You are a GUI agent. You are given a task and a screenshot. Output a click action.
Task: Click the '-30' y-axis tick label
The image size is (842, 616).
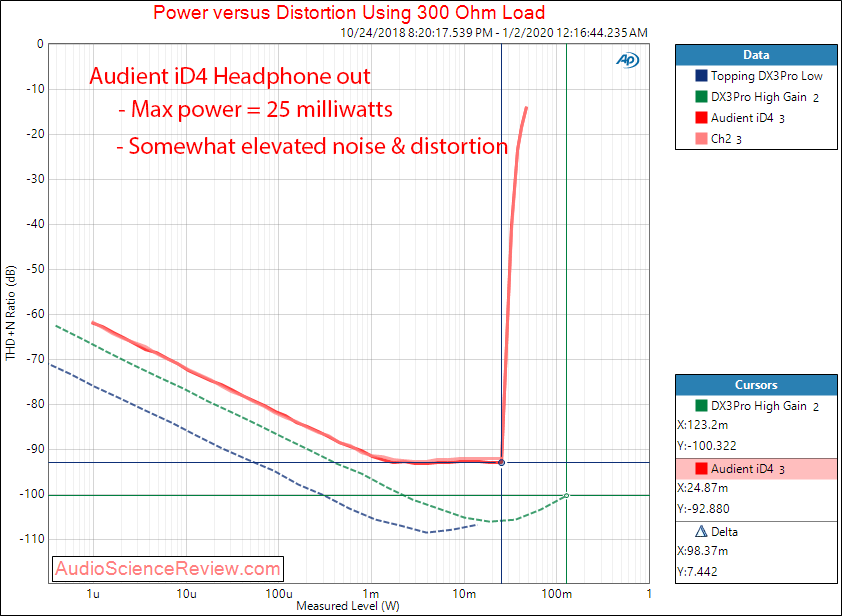pos(35,179)
